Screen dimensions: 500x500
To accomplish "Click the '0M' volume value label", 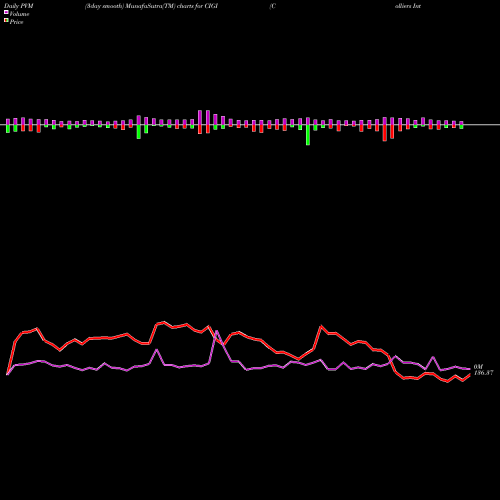I will (x=478, y=367).
